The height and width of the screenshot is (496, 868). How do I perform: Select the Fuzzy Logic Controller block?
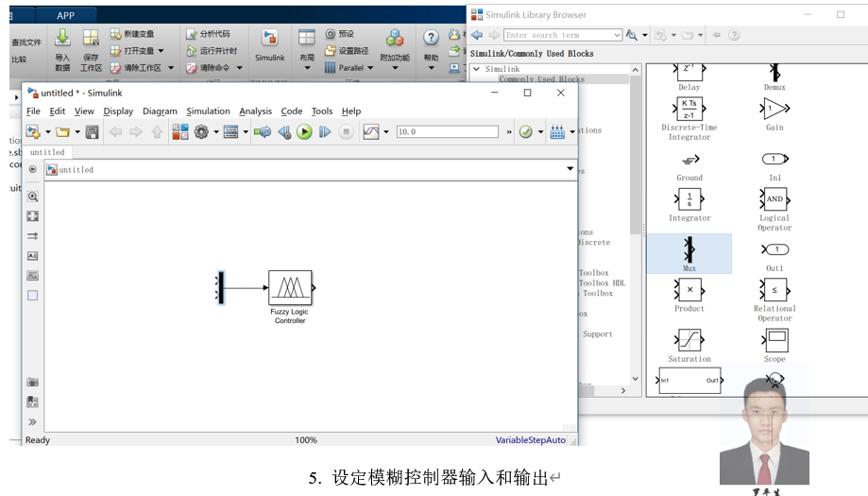pyautogui.click(x=290, y=287)
